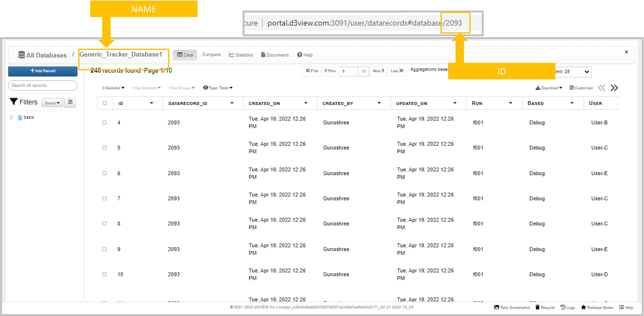Open the Help tab in header
Screen dimensions: 644x316
305,55
